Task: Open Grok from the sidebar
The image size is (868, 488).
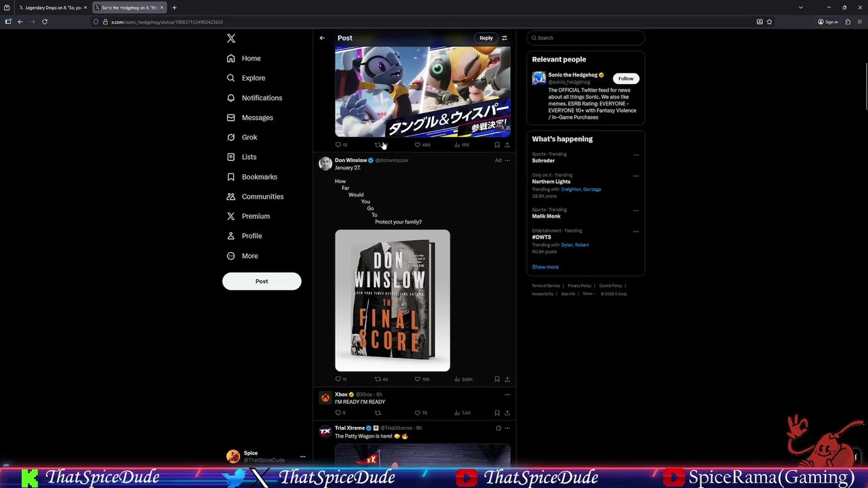Action: [x=242, y=137]
